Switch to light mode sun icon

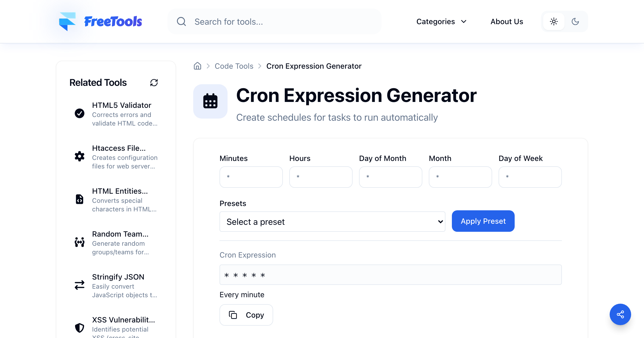point(554,21)
